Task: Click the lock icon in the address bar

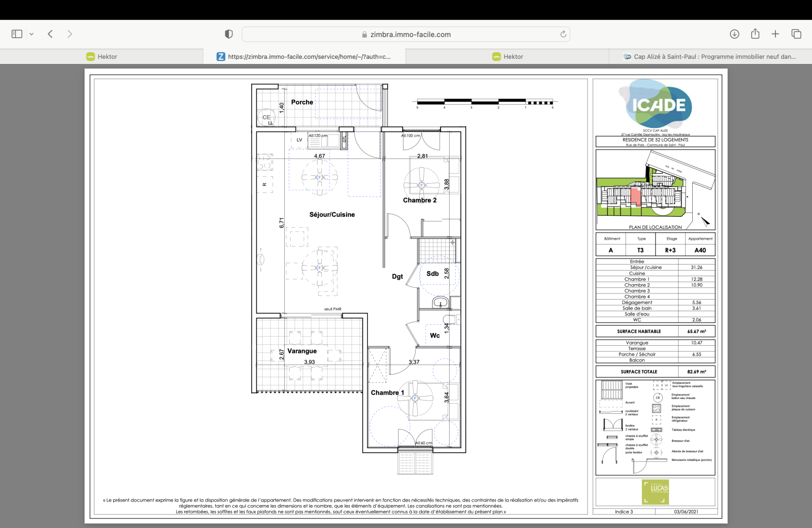Action: [364, 35]
